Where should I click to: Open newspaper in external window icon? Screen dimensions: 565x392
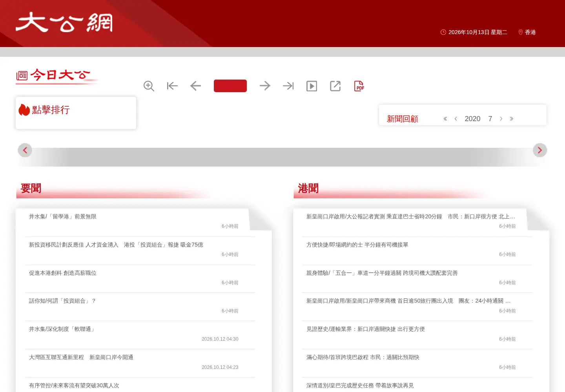tap(335, 86)
